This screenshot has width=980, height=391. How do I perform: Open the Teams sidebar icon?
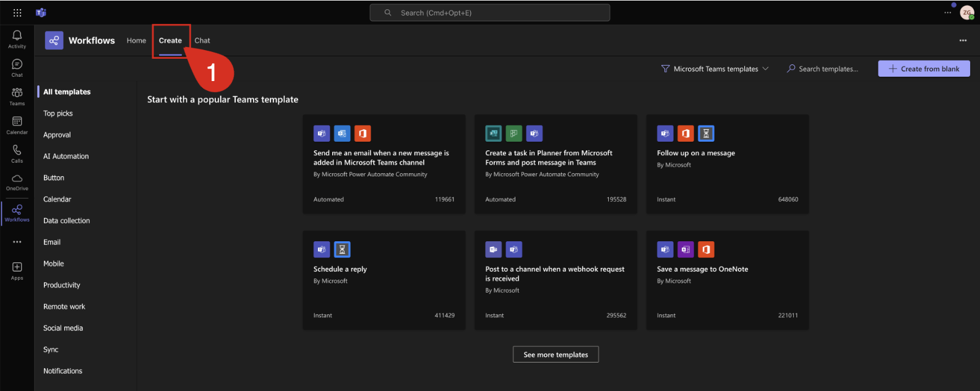click(17, 96)
